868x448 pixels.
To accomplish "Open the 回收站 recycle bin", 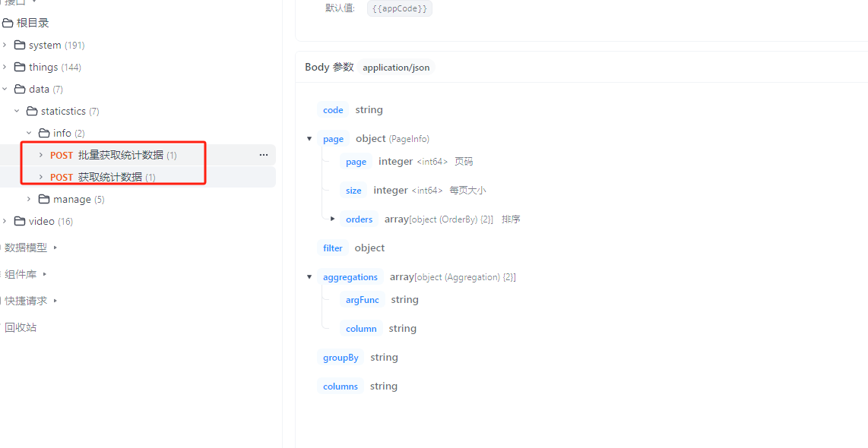I will coord(21,327).
